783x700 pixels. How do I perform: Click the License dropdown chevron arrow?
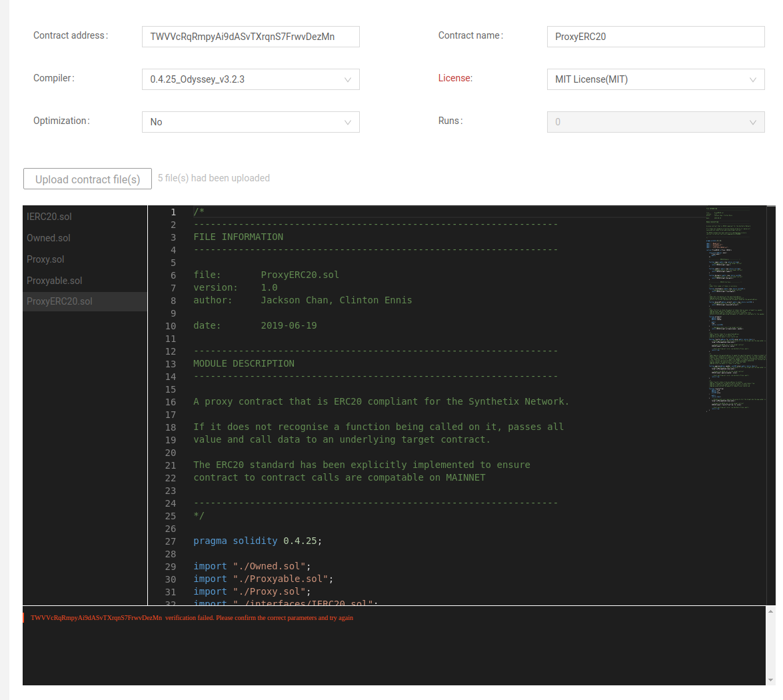pos(752,80)
